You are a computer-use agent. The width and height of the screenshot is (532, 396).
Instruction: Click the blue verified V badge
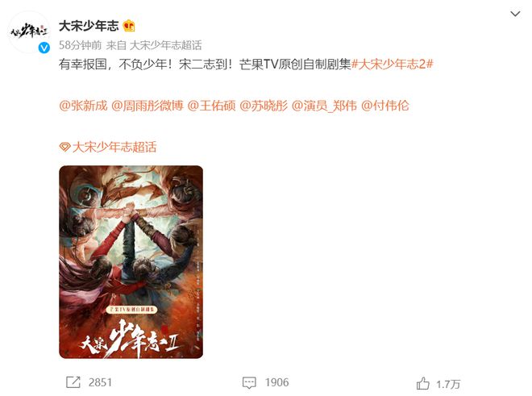point(44,48)
